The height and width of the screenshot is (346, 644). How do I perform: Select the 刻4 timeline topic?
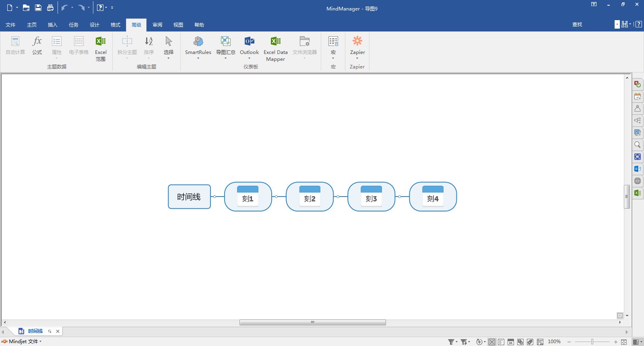(433, 197)
